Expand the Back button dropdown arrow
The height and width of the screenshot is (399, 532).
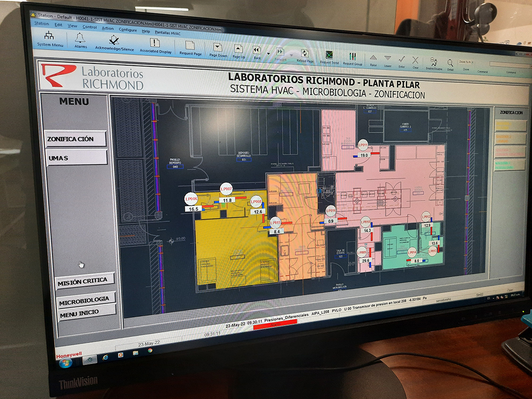point(268,54)
